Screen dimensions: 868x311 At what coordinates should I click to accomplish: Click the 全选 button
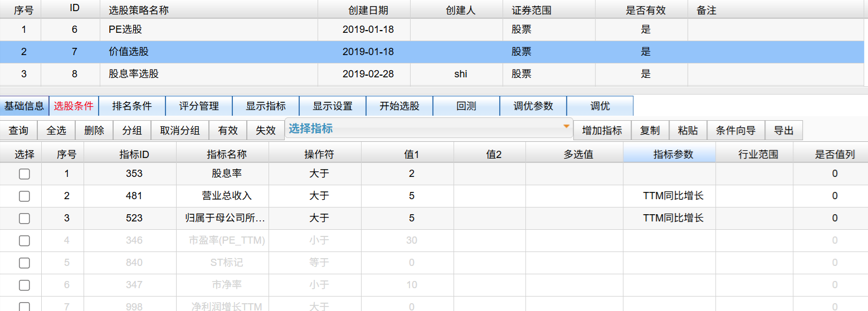[56, 130]
